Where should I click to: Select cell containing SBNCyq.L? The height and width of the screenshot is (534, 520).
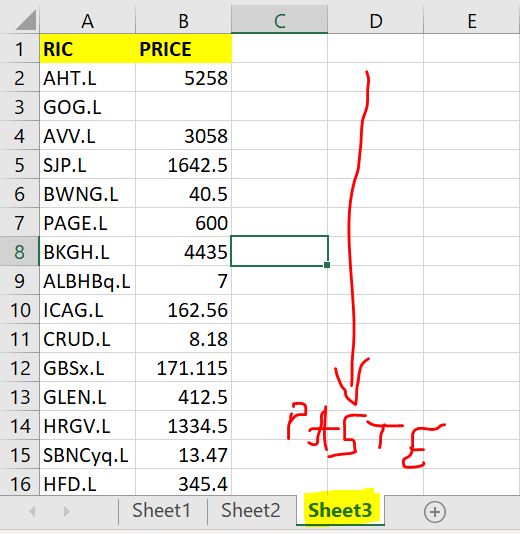88,454
